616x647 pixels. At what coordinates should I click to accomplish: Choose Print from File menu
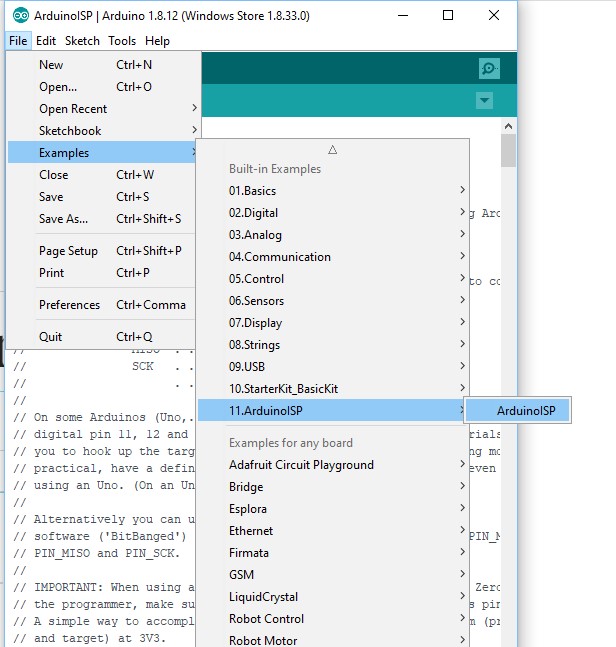coord(102,273)
